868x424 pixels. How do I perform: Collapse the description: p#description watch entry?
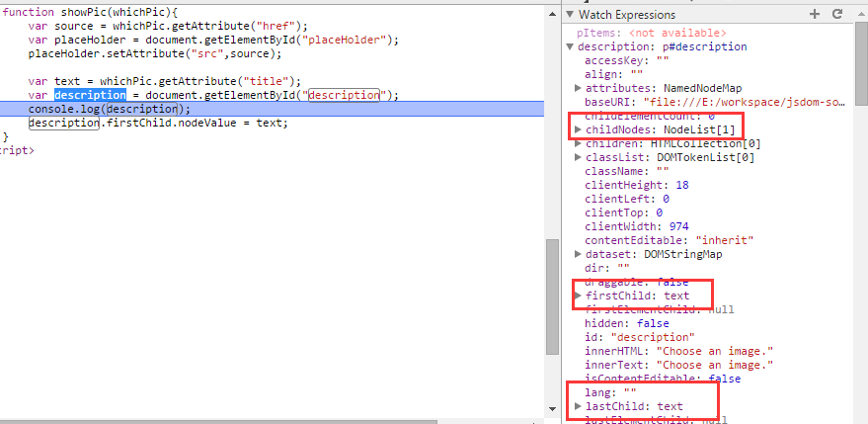pyautogui.click(x=570, y=47)
